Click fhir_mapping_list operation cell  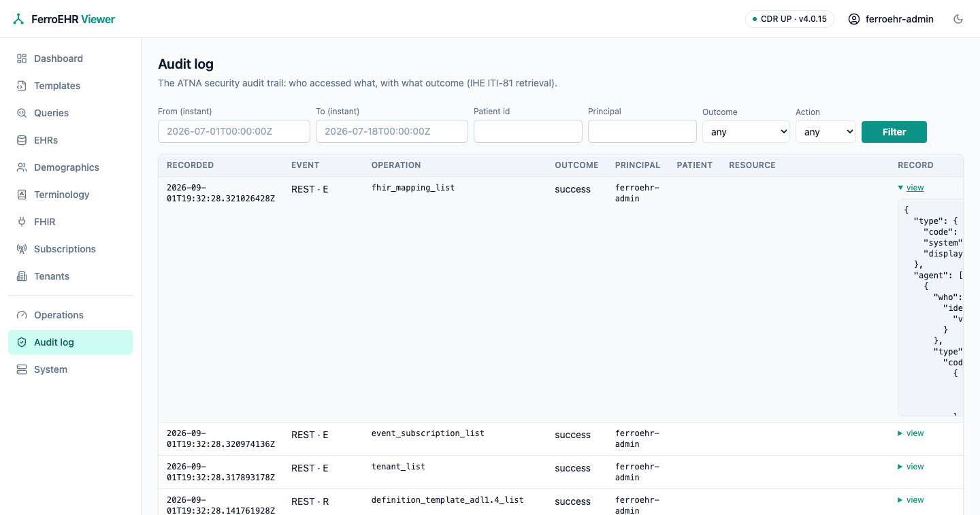click(413, 188)
